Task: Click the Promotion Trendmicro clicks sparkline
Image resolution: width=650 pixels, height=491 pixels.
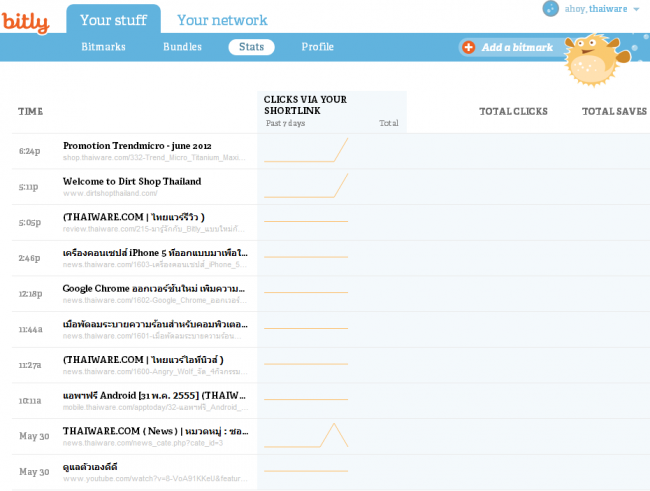Action: 306,150
